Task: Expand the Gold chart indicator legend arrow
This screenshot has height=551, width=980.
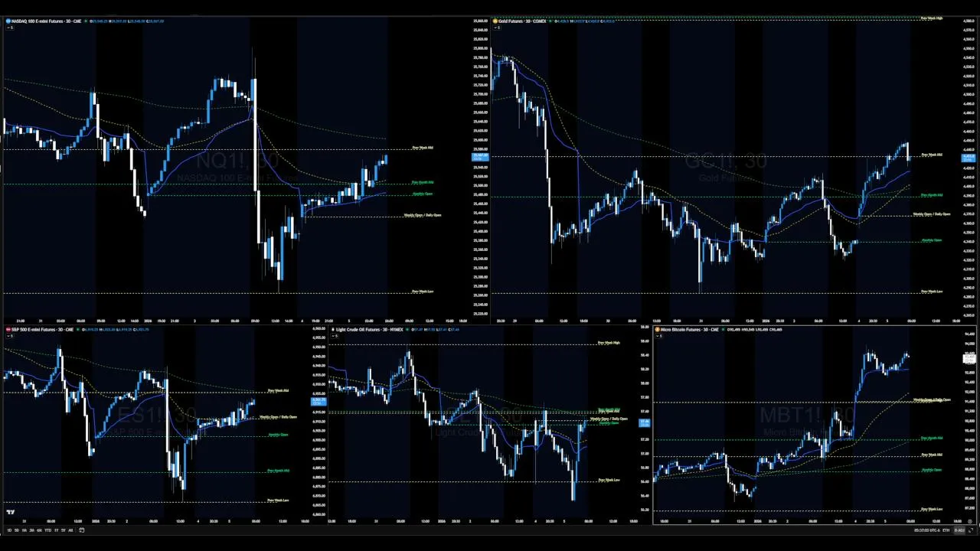Action: (497, 28)
